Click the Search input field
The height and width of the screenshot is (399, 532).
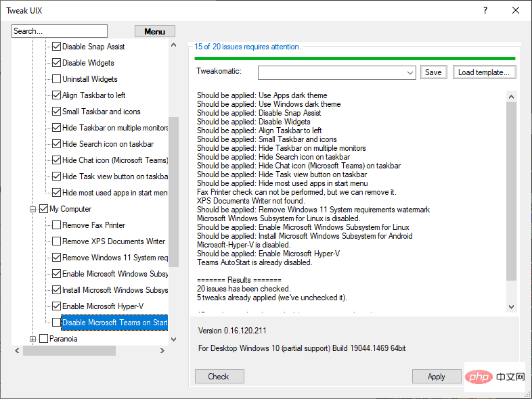click(60, 31)
